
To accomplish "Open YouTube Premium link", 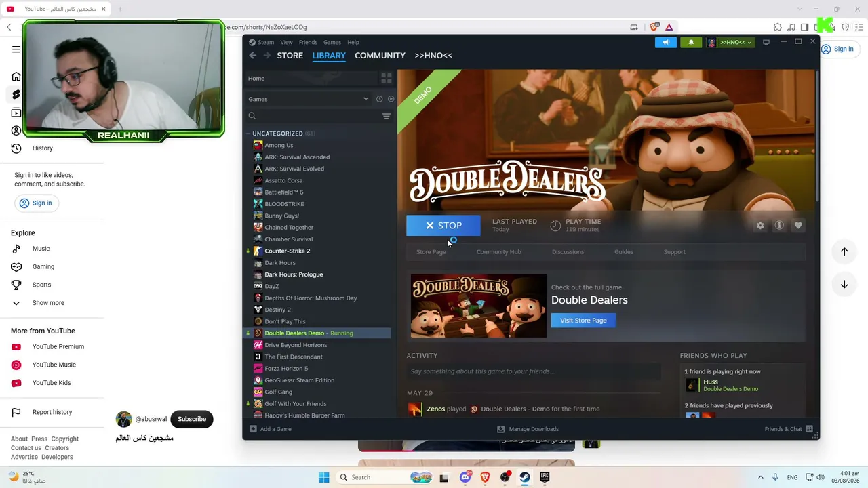I will point(58,347).
